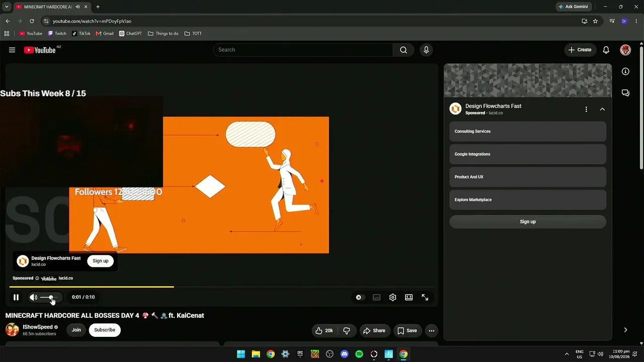
Task: Open the YouTube bookmark
Action: pos(31,34)
